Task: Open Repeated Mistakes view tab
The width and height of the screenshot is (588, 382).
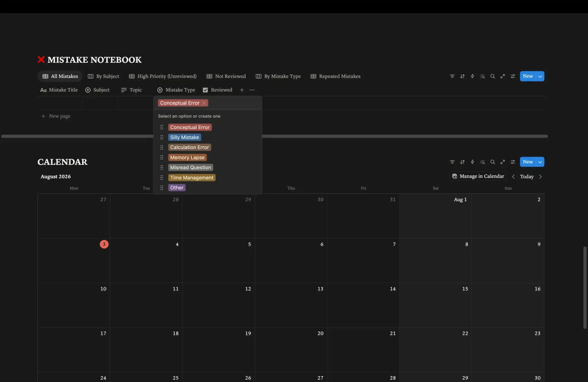Action: (336, 76)
